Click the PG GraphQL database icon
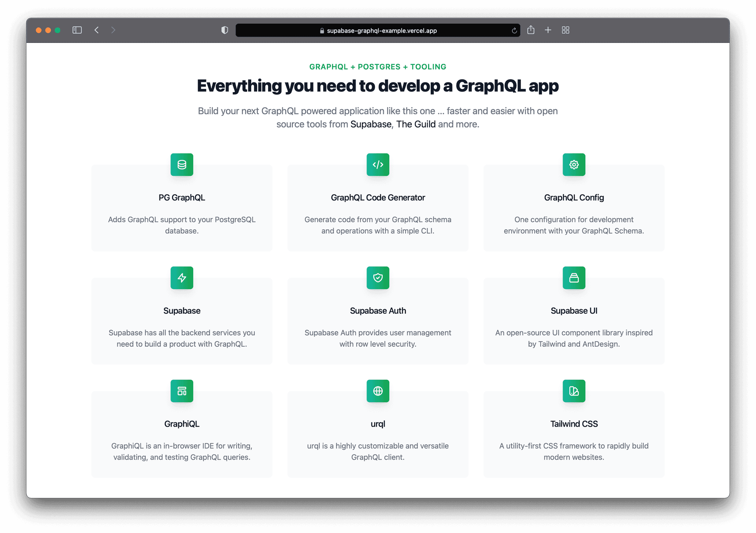 pos(182,165)
